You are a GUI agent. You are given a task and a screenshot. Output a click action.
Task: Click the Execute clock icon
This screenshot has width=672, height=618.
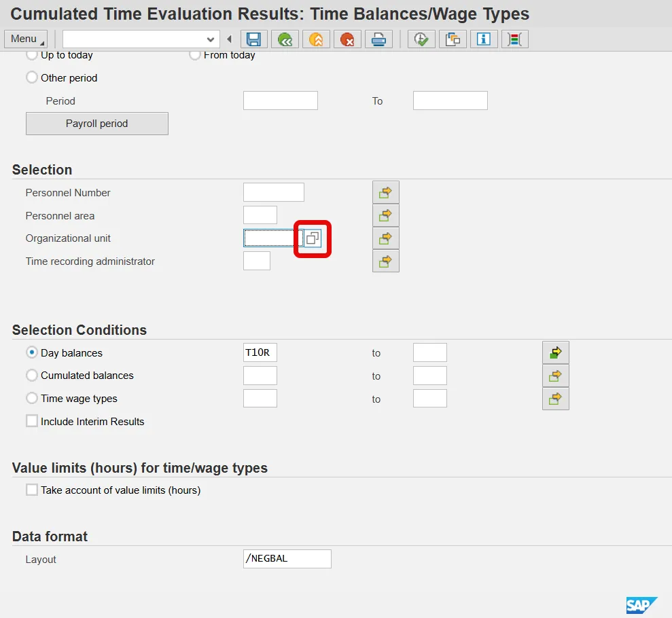coord(421,39)
